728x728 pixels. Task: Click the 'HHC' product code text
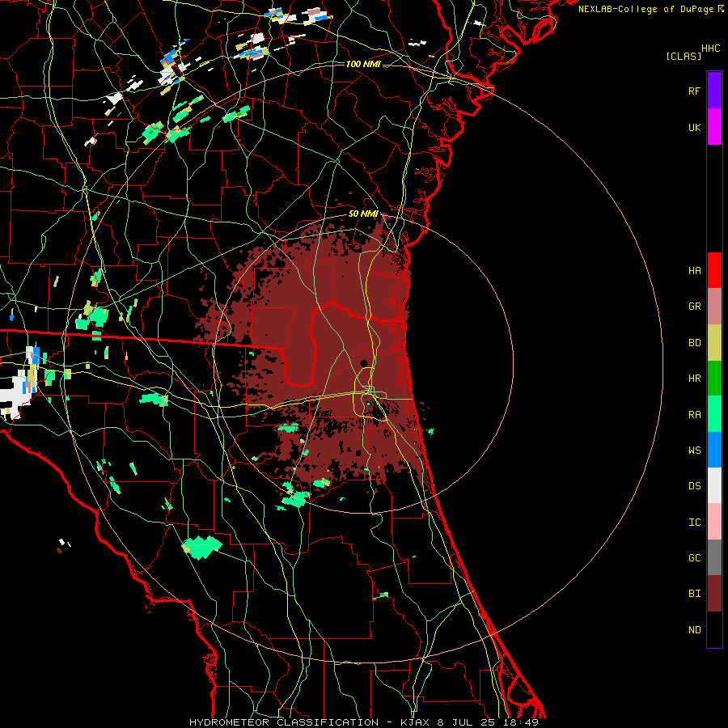point(711,49)
